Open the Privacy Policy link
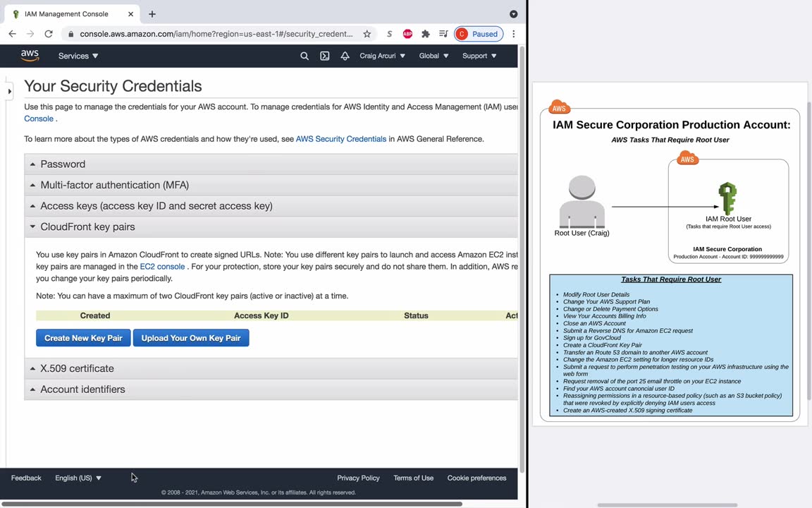The height and width of the screenshot is (508, 812). point(358,478)
